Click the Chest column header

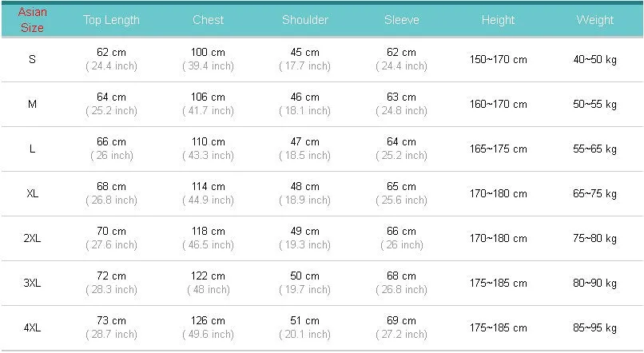[x=209, y=20]
